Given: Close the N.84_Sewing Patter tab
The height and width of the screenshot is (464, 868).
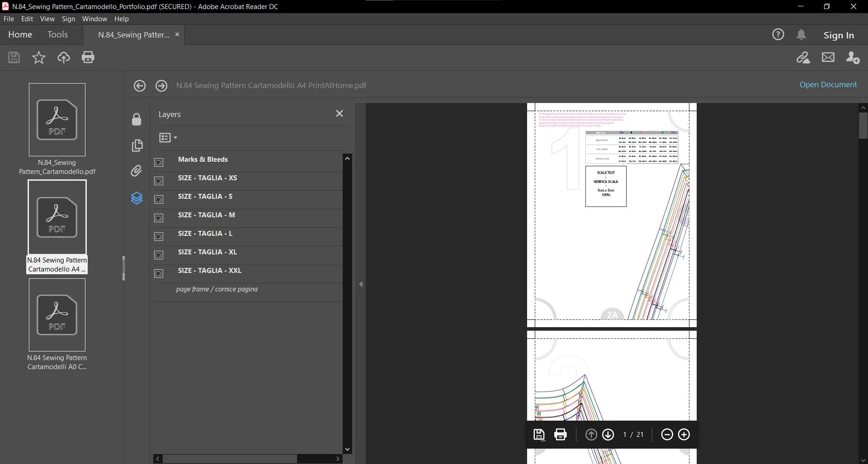Looking at the screenshot, I should [x=177, y=34].
